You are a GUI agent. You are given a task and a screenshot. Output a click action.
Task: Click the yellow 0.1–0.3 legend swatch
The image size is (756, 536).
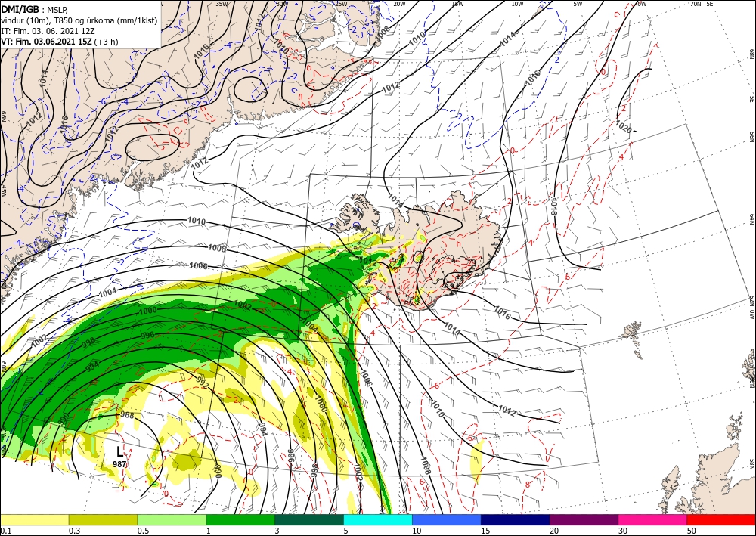tap(34, 519)
